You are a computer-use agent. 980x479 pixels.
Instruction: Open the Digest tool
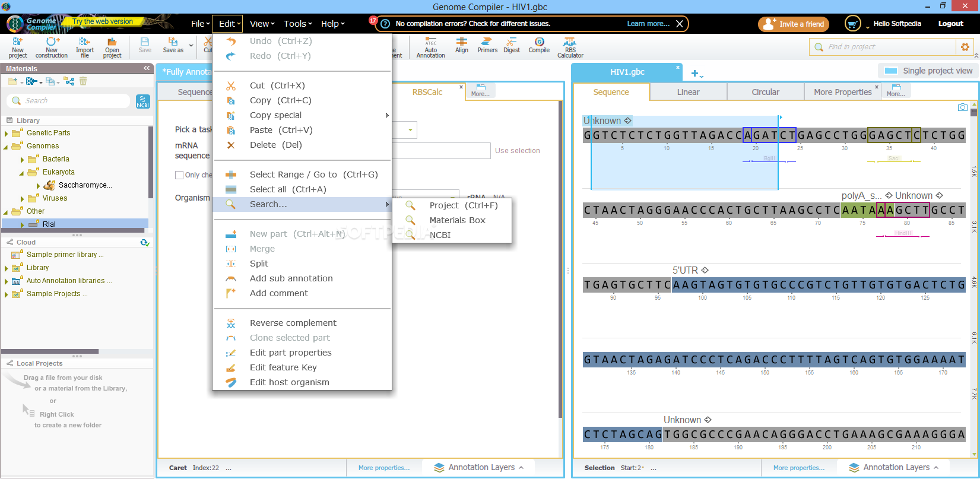click(x=512, y=45)
